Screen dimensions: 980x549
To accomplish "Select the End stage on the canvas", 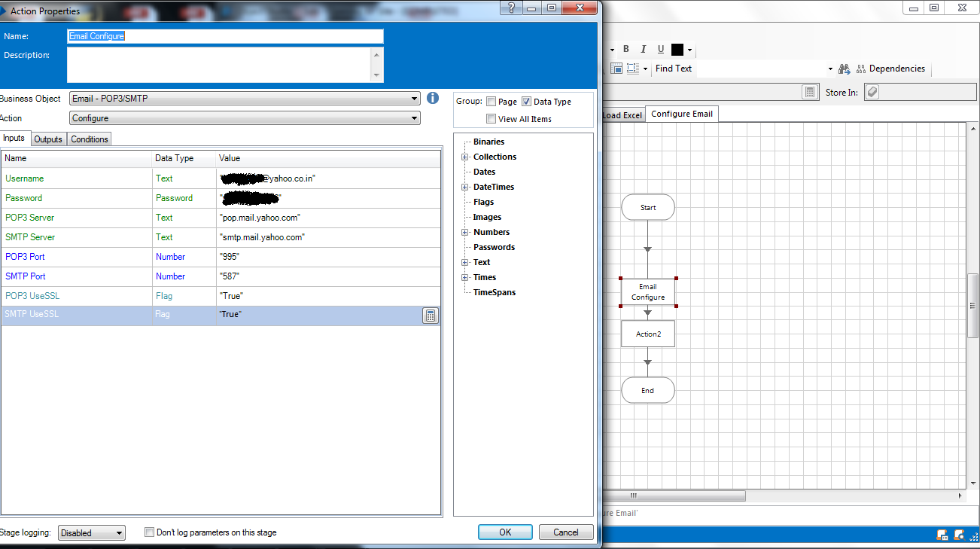I will point(648,390).
